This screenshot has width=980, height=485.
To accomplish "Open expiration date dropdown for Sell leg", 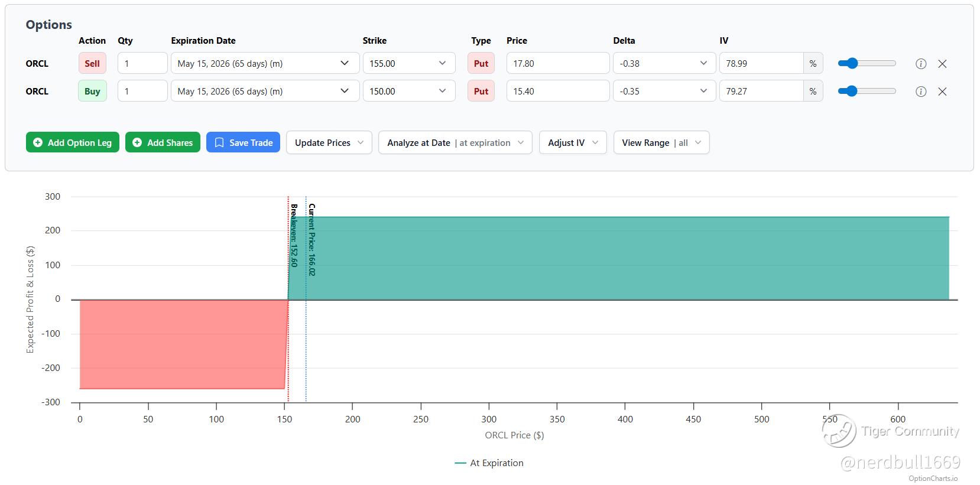I will 265,63.
